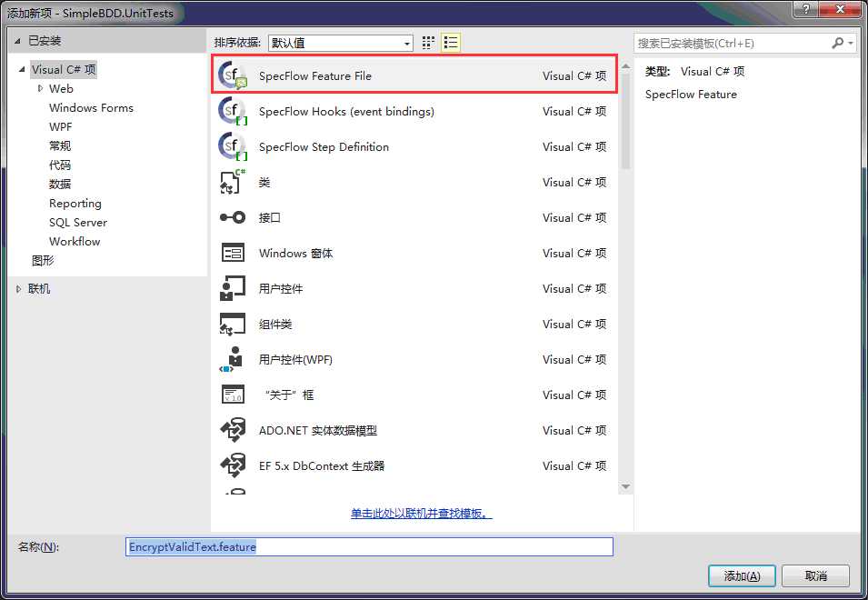Select the 常规 category
Image resolution: width=868 pixels, height=600 pixels.
pyautogui.click(x=60, y=146)
